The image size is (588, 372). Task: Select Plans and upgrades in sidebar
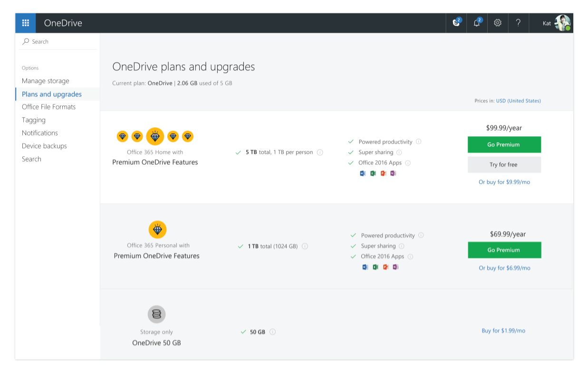(52, 94)
